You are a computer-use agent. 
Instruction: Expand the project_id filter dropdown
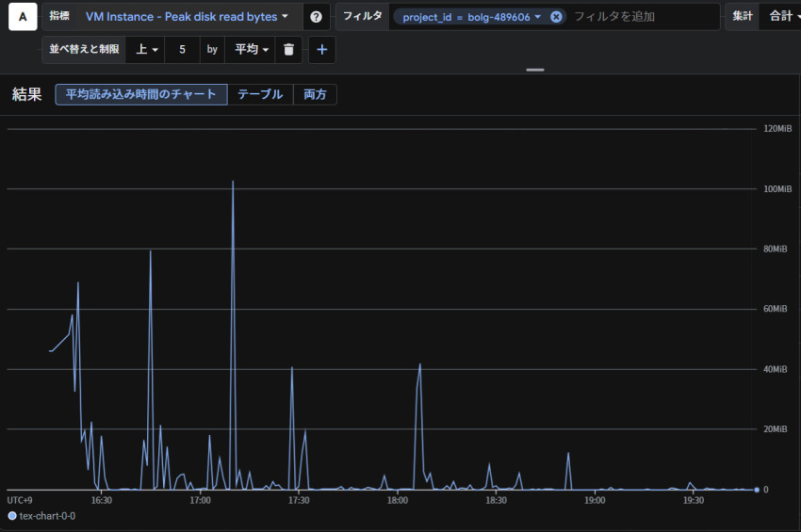(x=537, y=17)
